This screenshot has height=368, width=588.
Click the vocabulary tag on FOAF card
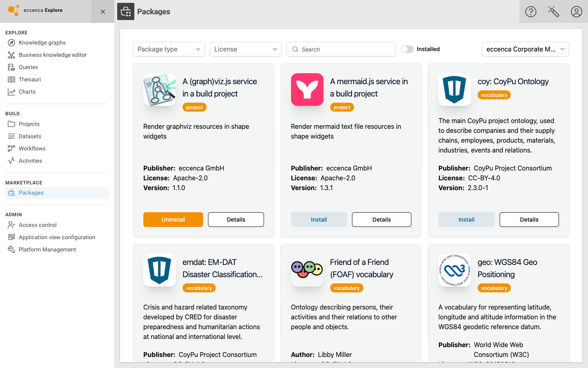click(347, 288)
